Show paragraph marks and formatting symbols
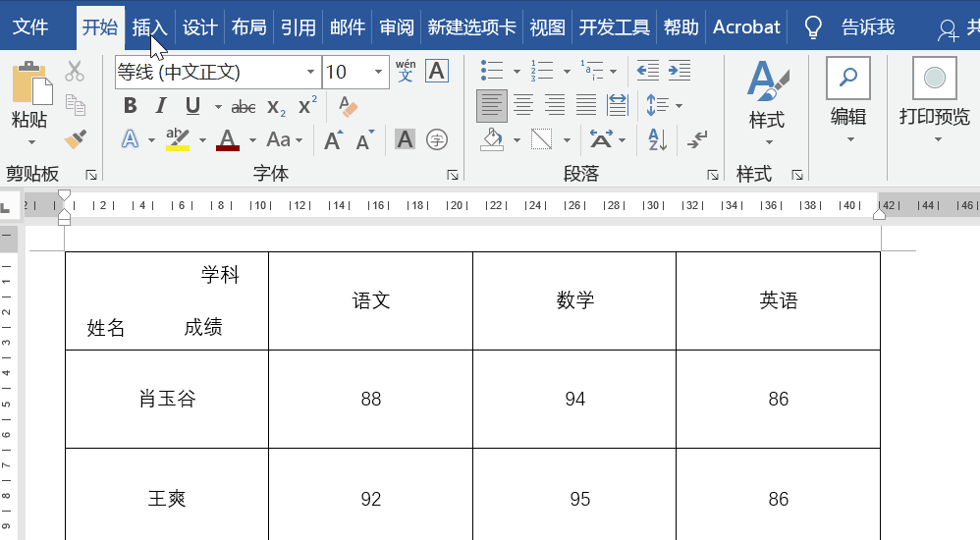The width and height of the screenshot is (980, 540). pos(697,139)
